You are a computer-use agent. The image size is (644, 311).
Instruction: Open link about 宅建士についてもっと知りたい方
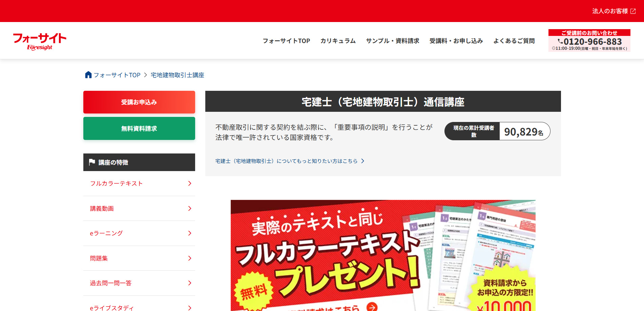[290, 161]
